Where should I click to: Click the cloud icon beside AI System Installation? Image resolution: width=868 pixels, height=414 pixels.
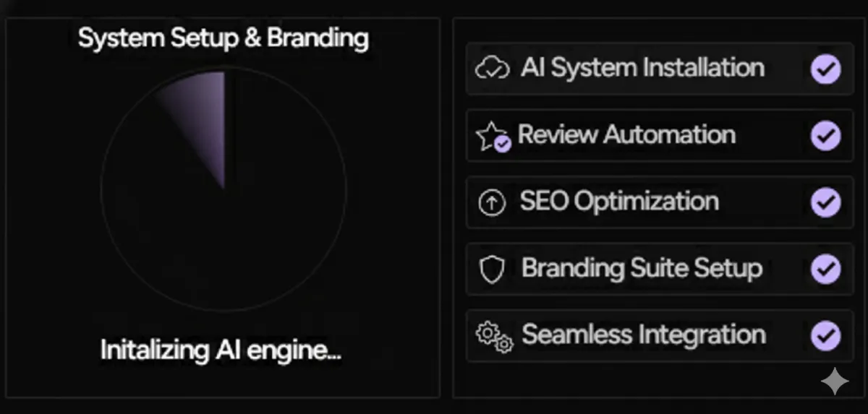coord(492,69)
